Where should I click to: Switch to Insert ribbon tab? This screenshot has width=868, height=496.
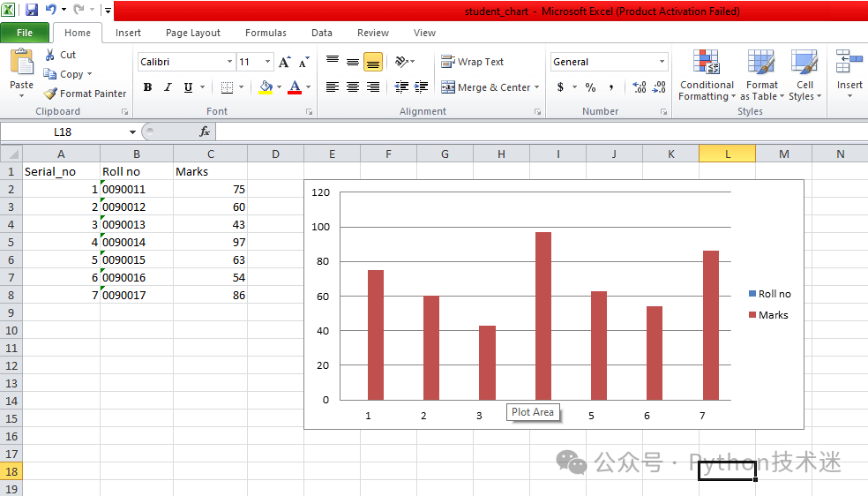tap(128, 33)
